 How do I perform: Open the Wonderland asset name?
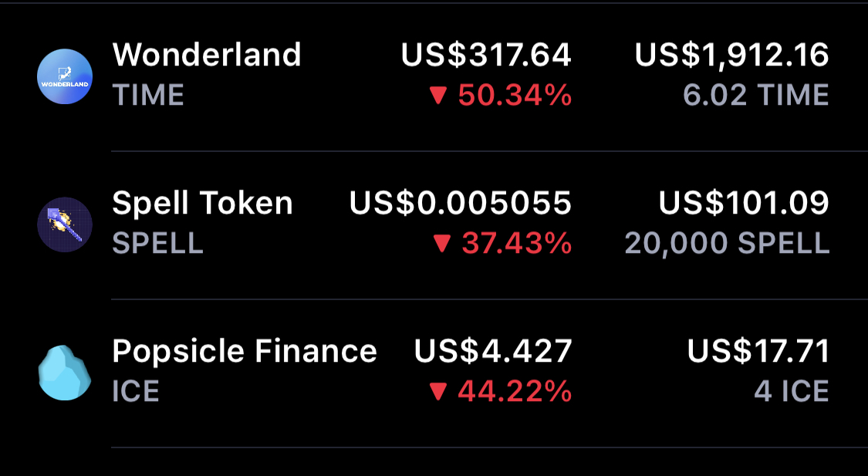[x=207, y=55]
